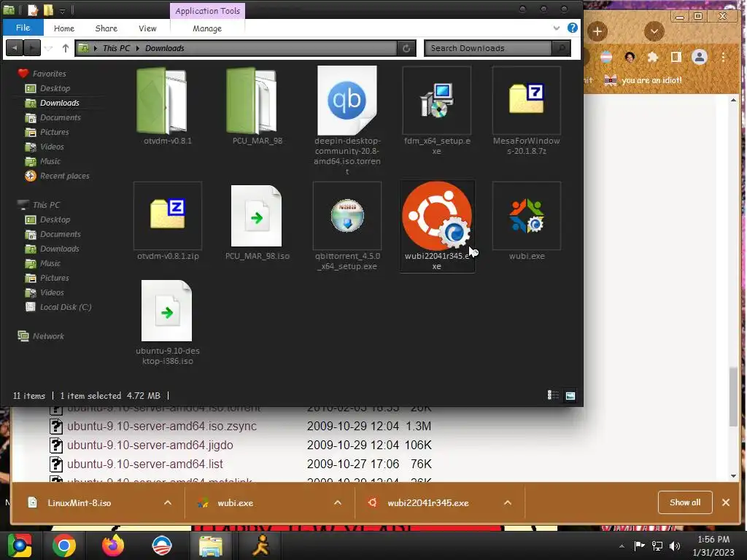747x560 pixels.
Task: Navigate back in Explorer
Action: [x=15, y=48]
